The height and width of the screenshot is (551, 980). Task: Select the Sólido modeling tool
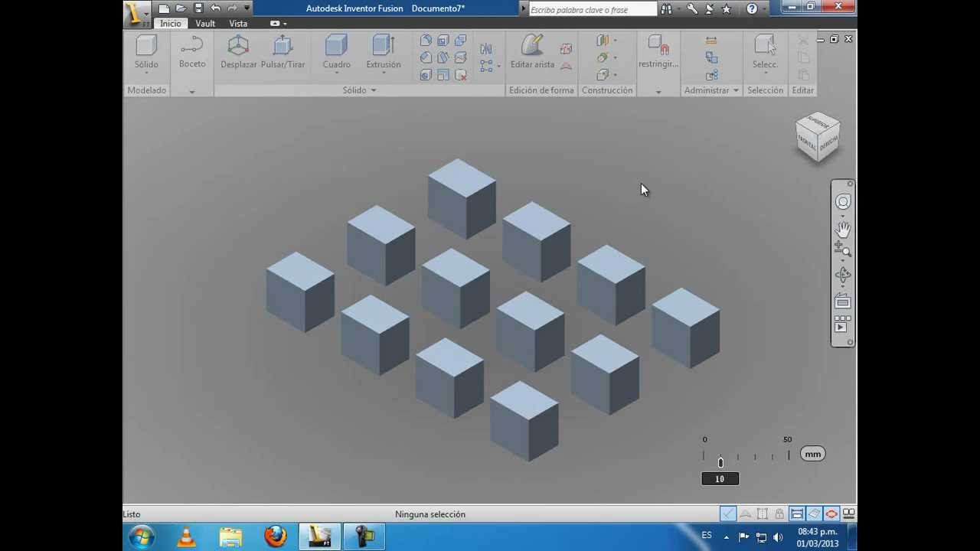tap(146, 52)
